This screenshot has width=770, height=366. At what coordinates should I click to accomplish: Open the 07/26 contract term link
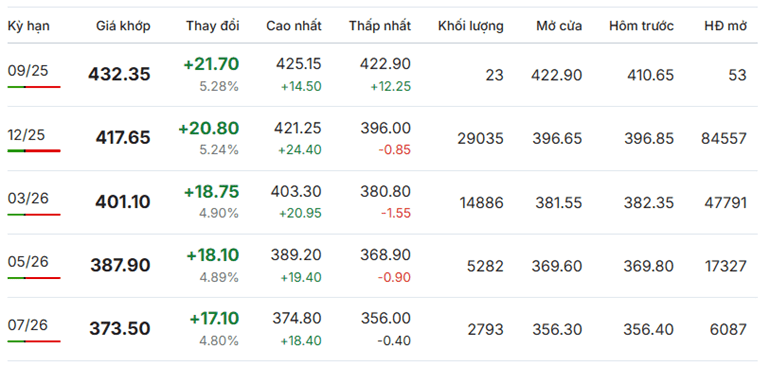[x=28, y=325]
